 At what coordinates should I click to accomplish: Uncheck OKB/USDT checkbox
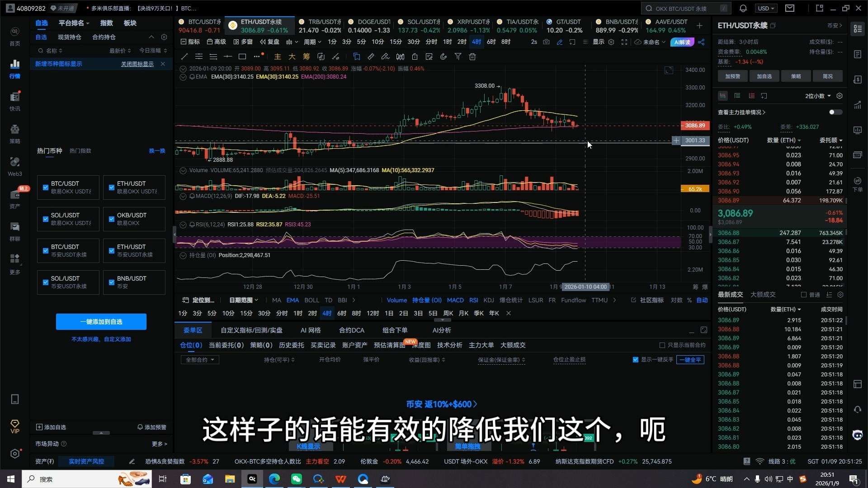(x=111, y=219)
